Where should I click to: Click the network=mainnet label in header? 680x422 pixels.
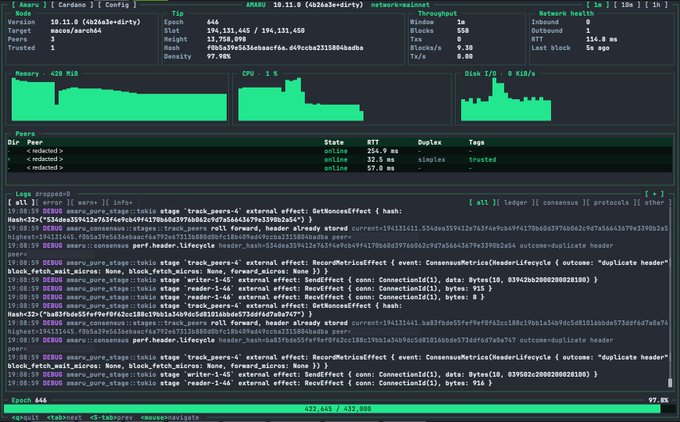tap(400, 5)
